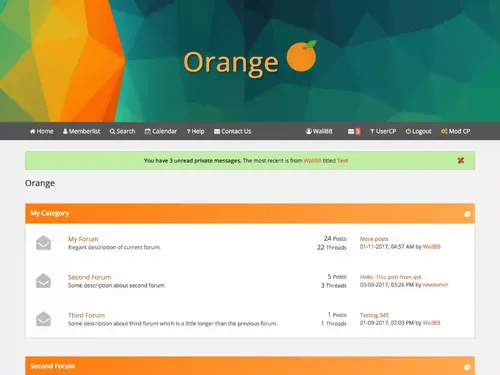Open the Memberlist page
Viewport: 500px width, 375px height.
click(82, 131)
